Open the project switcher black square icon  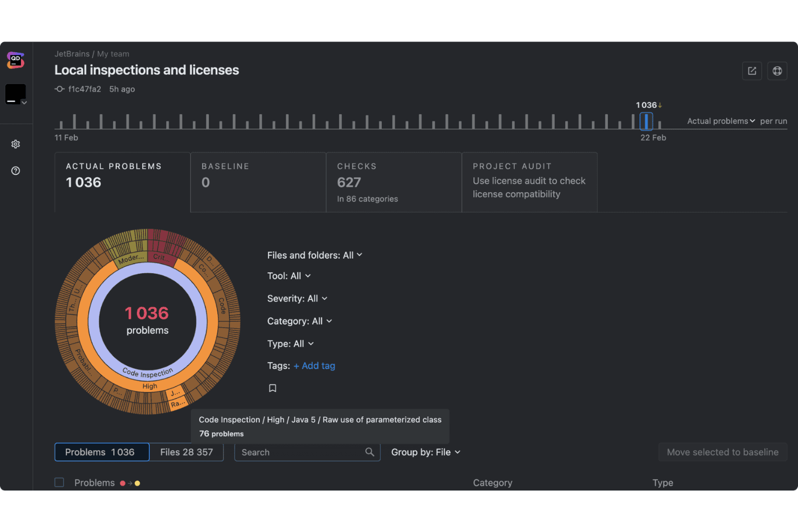[x=16, y=94]
